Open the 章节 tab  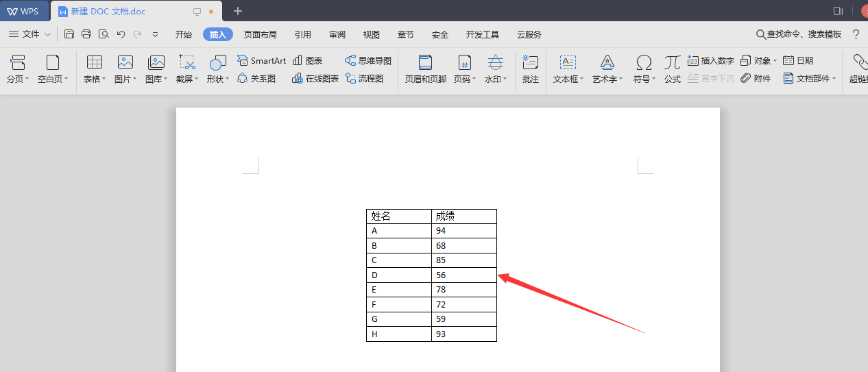(x=406, y=34)
